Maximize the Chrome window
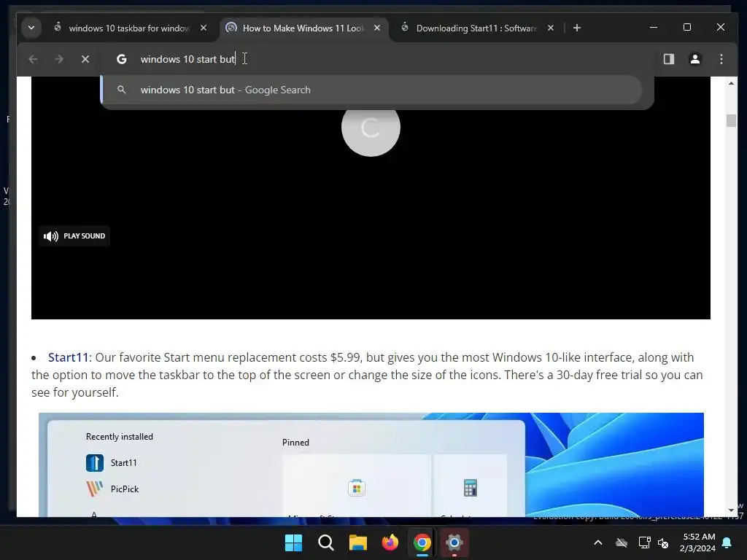 click(x=687, y=28)
